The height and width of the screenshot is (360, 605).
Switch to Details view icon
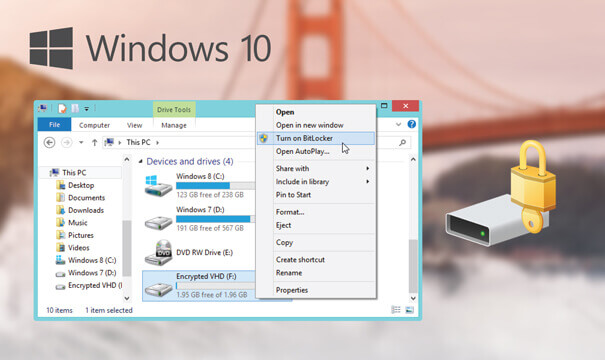click(396, 310)
